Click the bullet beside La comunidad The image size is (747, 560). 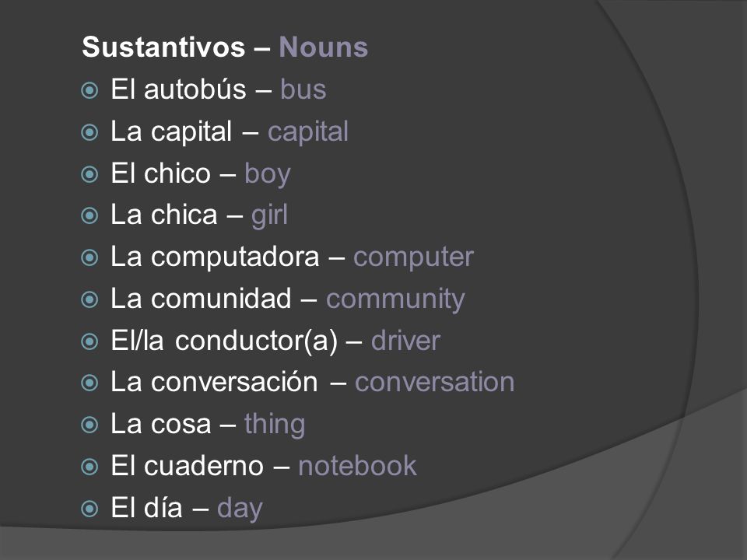coord(89,299)
